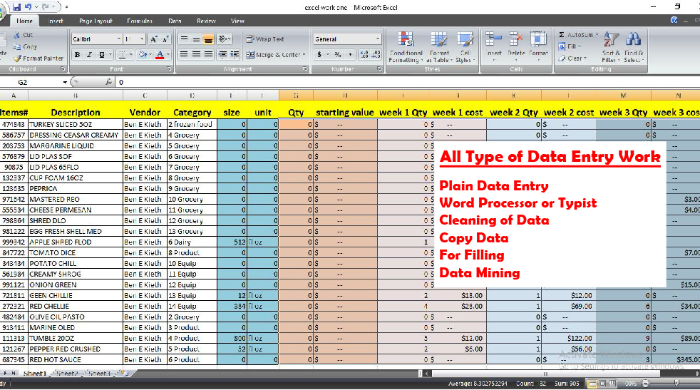Open Format as Table gallery
Image resolution: width=700 pixels, height=390 pixels.
(439, 47)
